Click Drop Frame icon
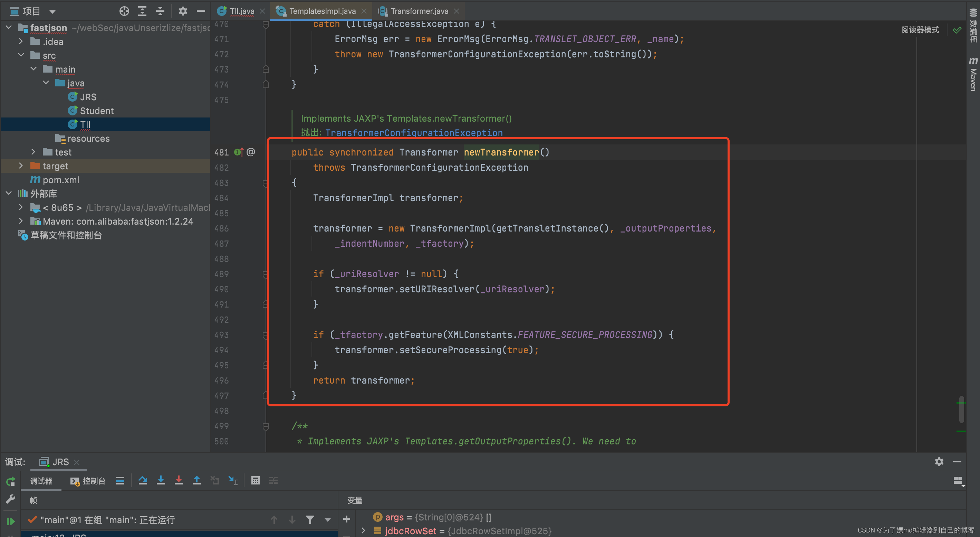The image size is (980, 537). click(x=215, y=481)
